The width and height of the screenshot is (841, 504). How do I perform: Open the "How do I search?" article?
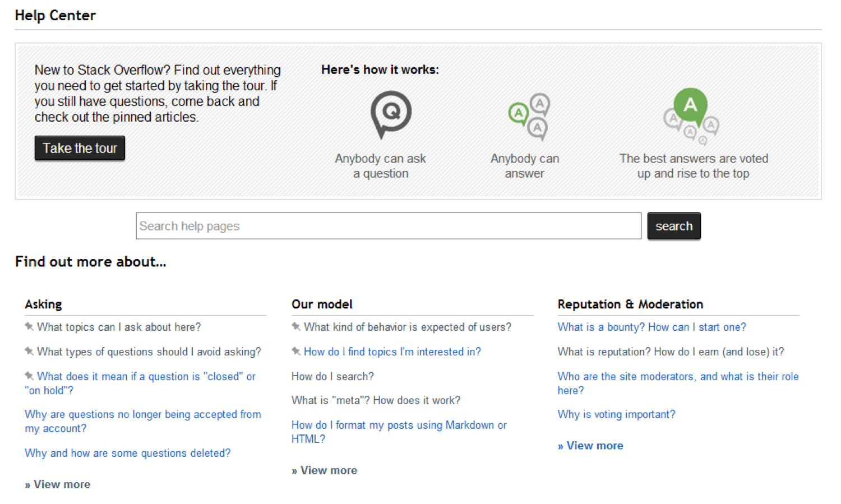pos(332,376)
